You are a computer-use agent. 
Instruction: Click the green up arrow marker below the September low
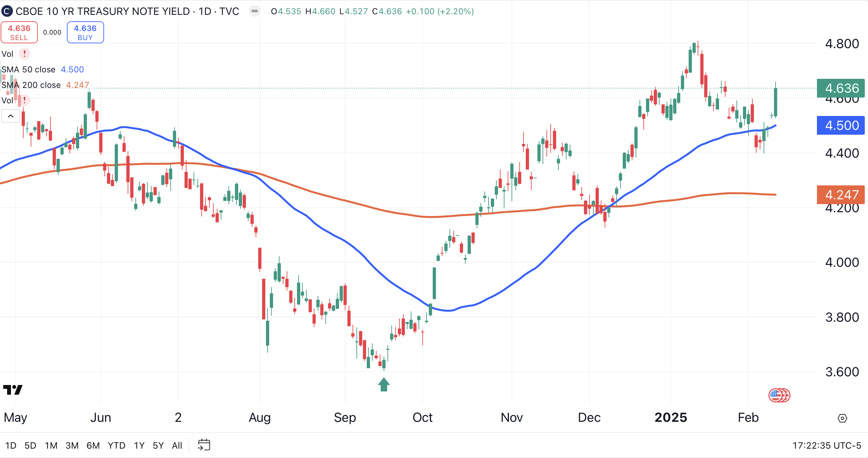(384, 385)
